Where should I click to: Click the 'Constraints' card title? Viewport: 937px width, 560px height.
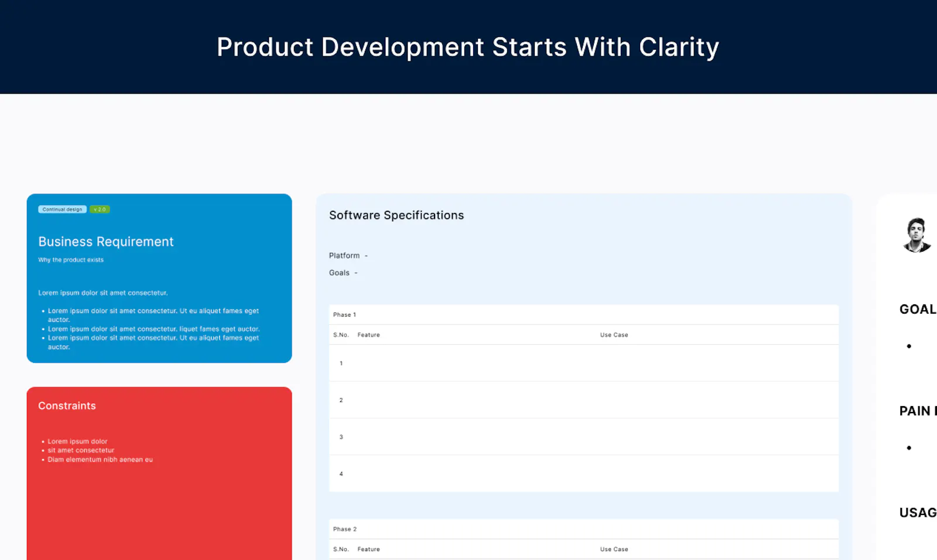[67, 406]
